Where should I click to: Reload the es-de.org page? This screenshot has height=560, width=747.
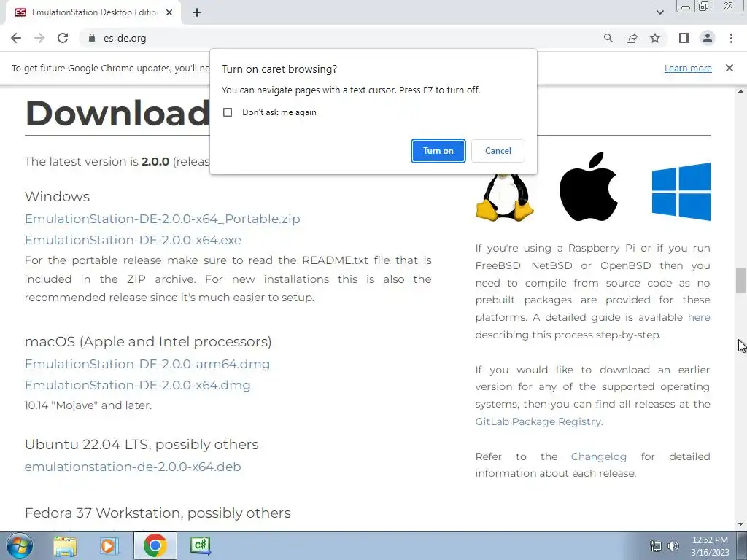[63, 38]
